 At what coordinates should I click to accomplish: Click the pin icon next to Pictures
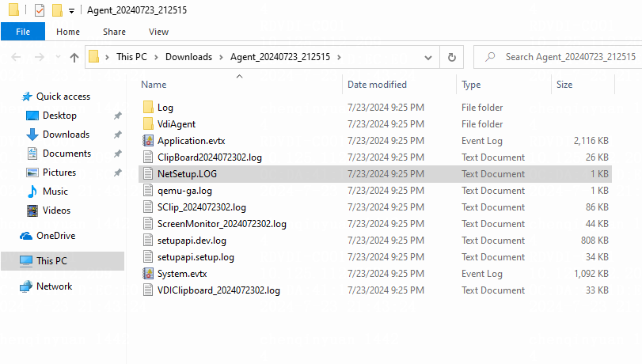(117, 173)
